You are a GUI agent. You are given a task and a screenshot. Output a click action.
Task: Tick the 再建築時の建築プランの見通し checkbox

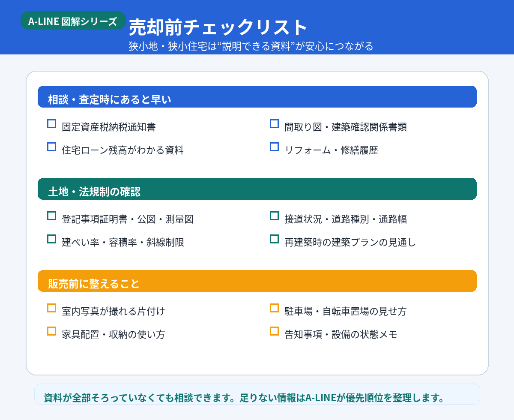(x=275, y=239)
